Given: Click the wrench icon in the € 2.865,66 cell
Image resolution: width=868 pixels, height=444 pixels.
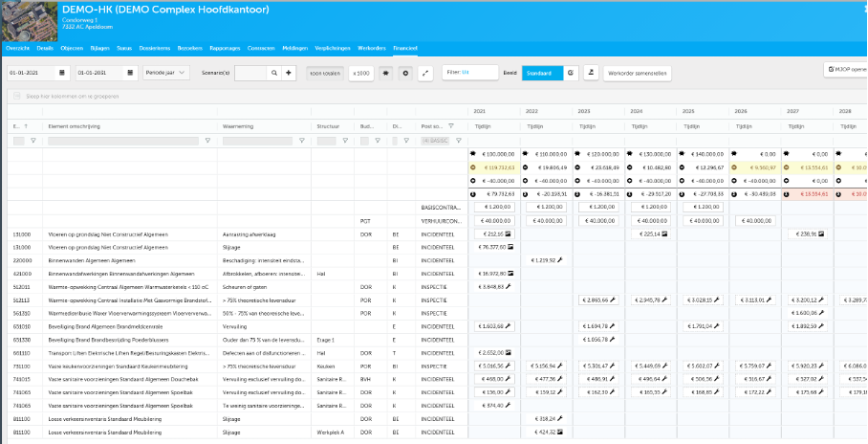Looking at the screenshot, I should [612, 300].
